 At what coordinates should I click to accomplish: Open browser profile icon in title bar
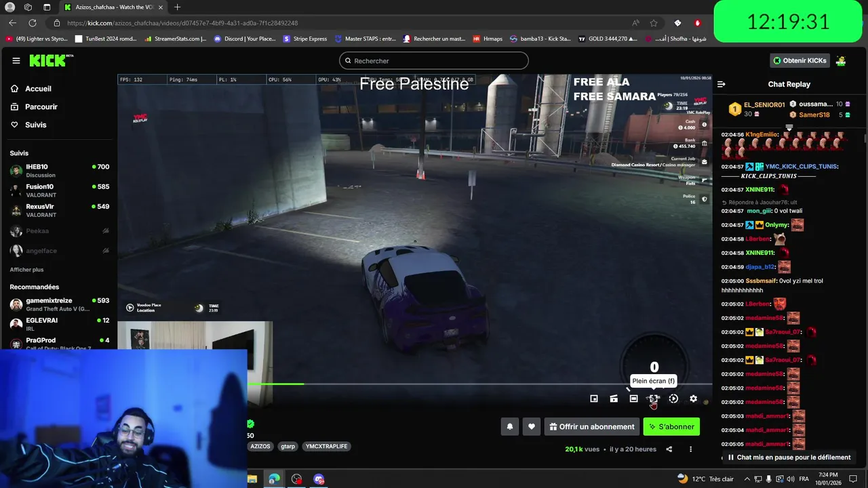coord(9,7)
